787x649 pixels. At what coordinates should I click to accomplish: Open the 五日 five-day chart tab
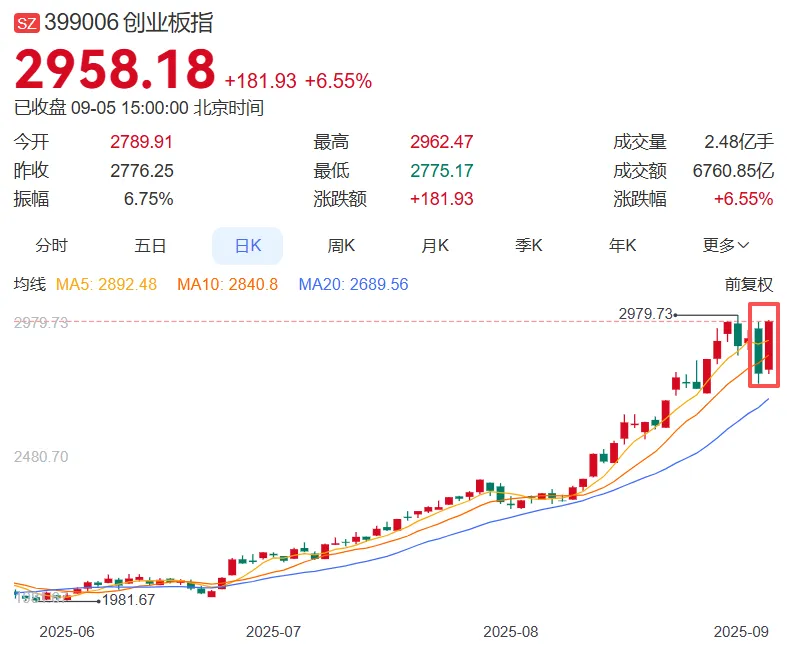[x=150, y=245]
